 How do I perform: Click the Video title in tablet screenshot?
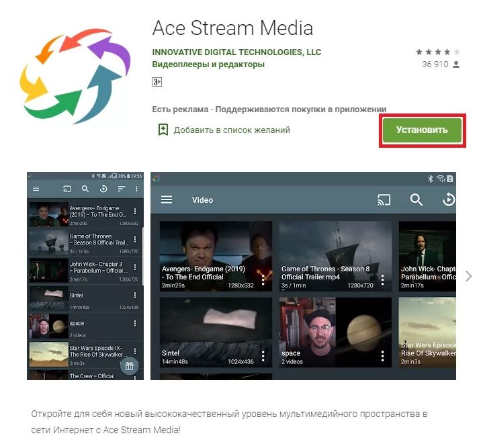202,200
